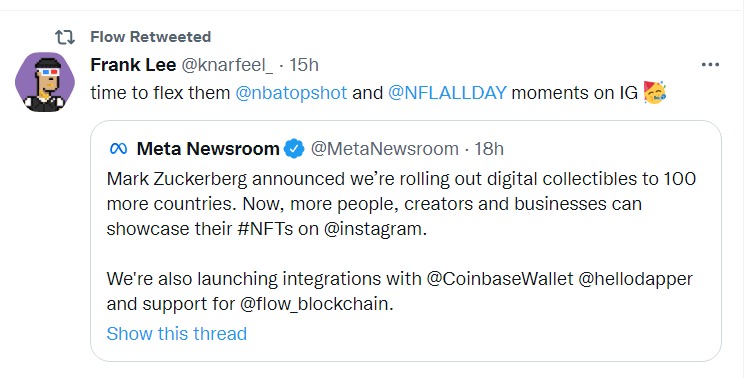The height and width of the screenshot is (378, 749).
Task: Click the @instagram mention
Action: (375, 229)
